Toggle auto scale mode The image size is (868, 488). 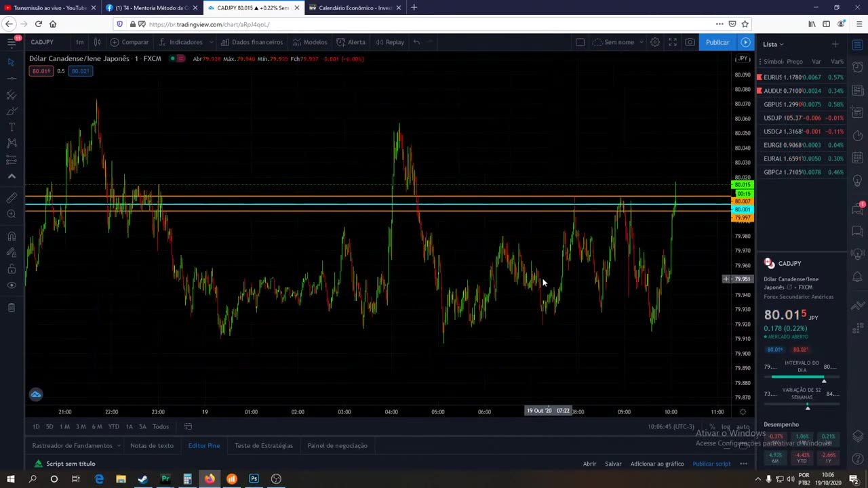(x=743, y=427)
